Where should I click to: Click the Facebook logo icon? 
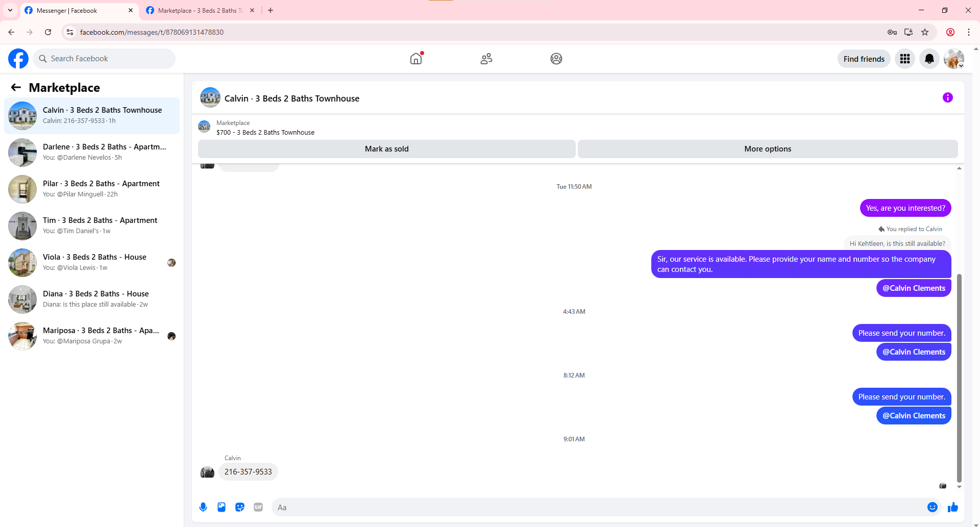(18, 59)
